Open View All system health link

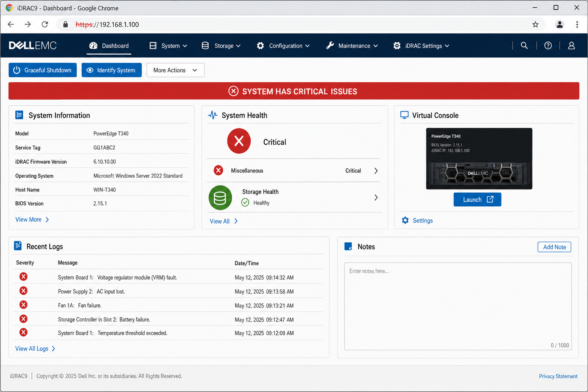224,221
